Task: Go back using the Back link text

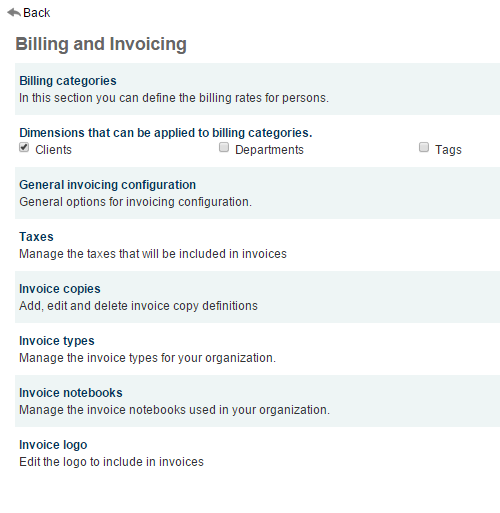Action: pyautogui.click(x=37, y=13)
